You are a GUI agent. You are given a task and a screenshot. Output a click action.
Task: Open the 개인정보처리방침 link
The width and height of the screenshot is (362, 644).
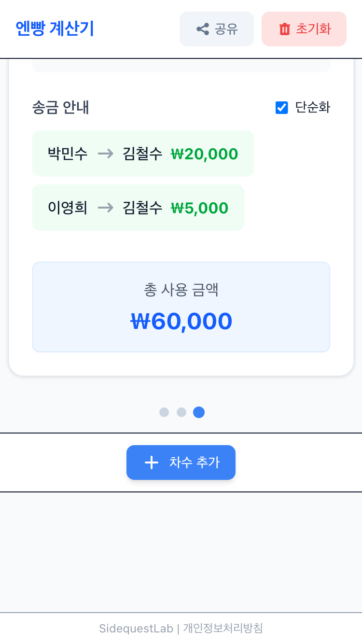[223, 629]
